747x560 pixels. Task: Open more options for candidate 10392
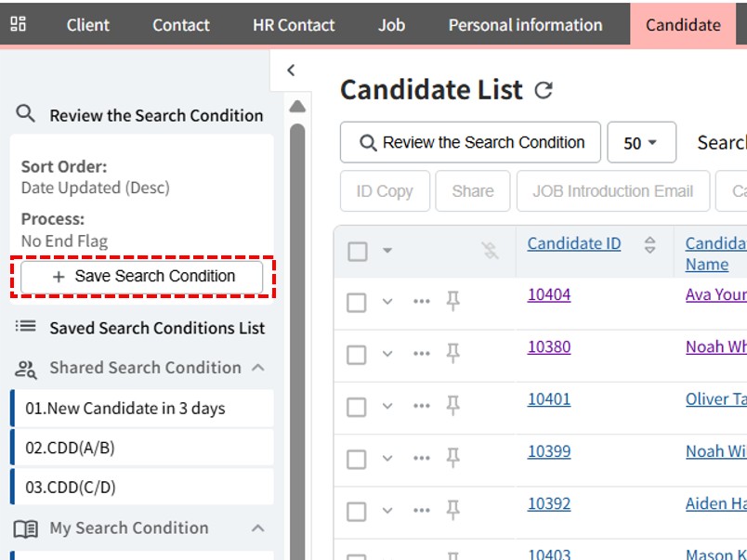point(422,510)
